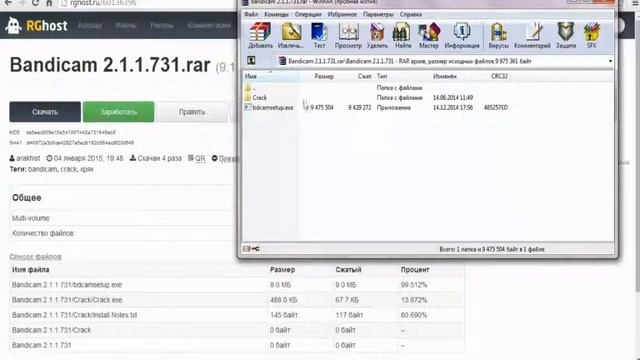Open the Справка menu in WinRAR
The height and width of the screenshot is (360, 640).
click(x=411, y=14)
